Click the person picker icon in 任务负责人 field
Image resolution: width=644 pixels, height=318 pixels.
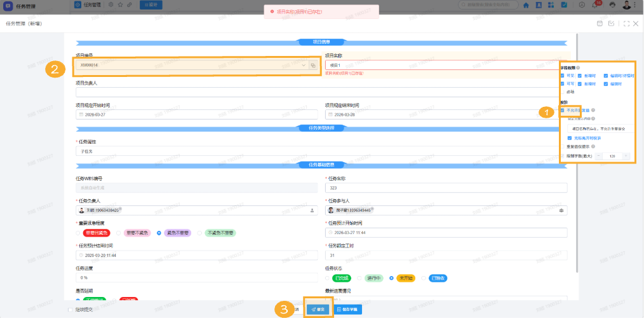tap(312, 210)
